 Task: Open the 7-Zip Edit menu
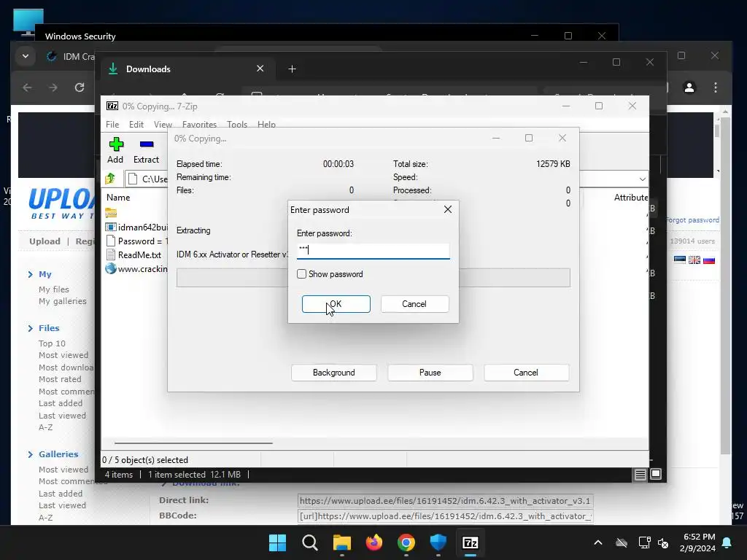pos(136,124)
